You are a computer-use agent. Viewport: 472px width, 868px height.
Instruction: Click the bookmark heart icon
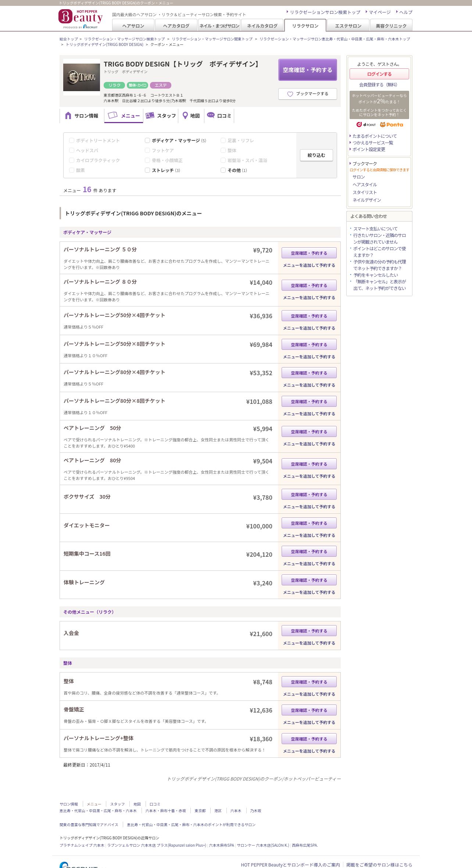pyautogui.click(x=290, y=94)
